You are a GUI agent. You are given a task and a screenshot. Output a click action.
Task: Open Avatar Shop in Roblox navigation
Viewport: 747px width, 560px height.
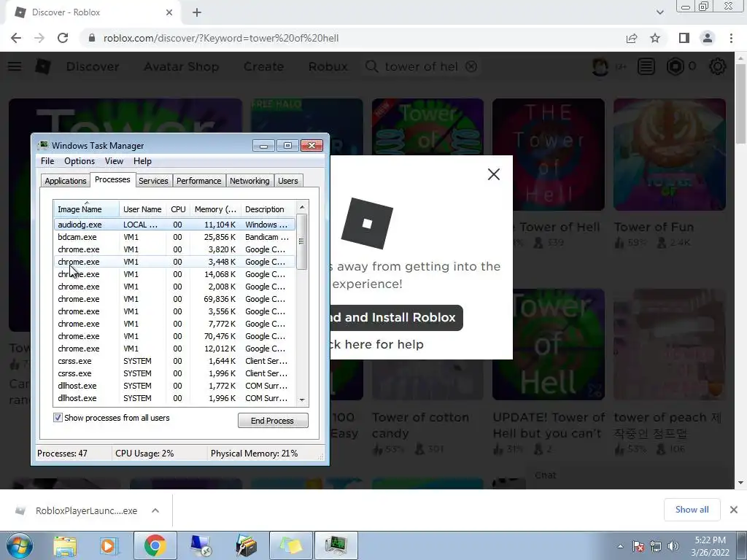[182, 66]
